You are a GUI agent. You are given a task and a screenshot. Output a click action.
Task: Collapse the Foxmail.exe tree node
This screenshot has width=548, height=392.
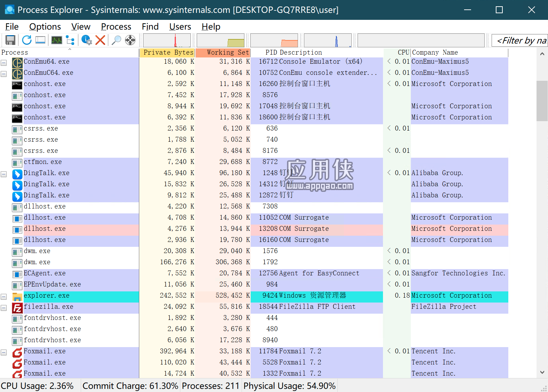coord(4,353)
